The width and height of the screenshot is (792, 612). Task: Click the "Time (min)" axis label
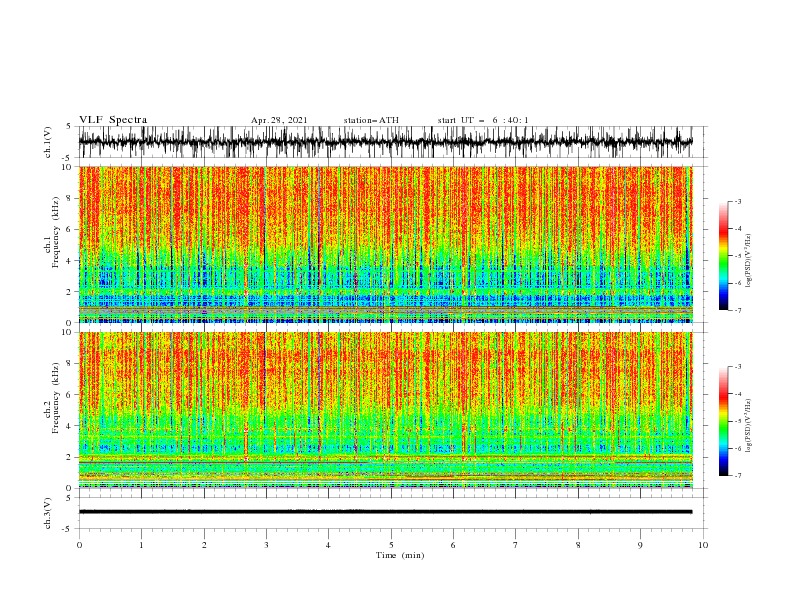tap(400, 555)
